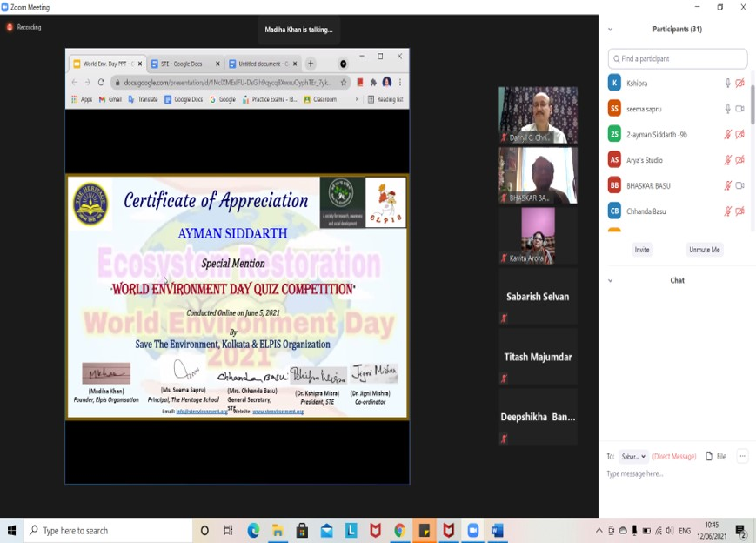This screenshot has height=543, width=756.
Task: Select BHASKAR BA... video thumbnail
Action: pos(538,176)
